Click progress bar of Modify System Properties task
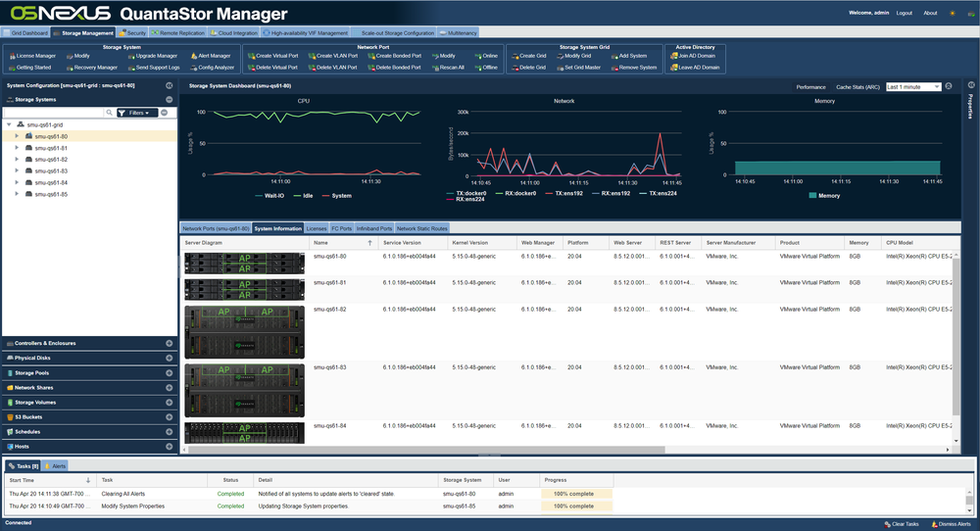This screenshot has height=531, width=980. [576, 506]
